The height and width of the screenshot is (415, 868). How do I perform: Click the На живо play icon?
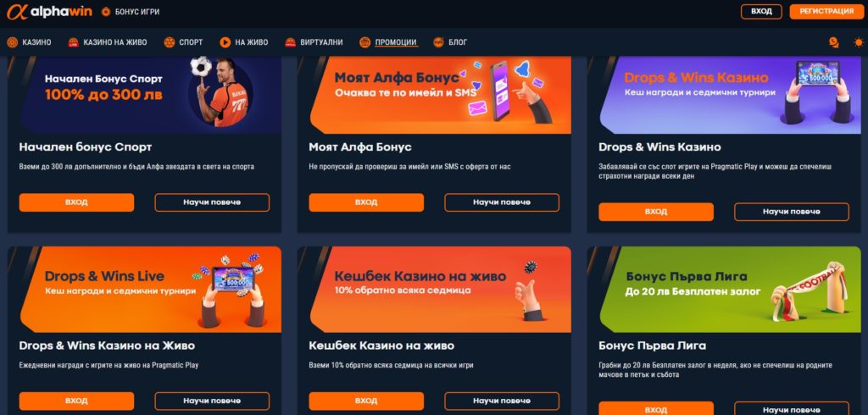pyautogui.click(x=225, y=42)
